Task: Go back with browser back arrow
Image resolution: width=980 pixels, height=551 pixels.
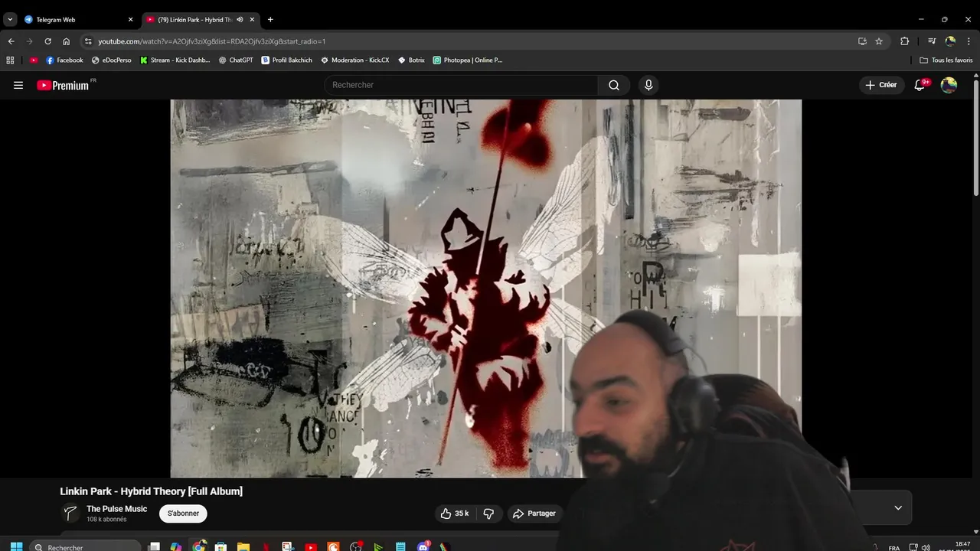Action: tap(11, 41)
